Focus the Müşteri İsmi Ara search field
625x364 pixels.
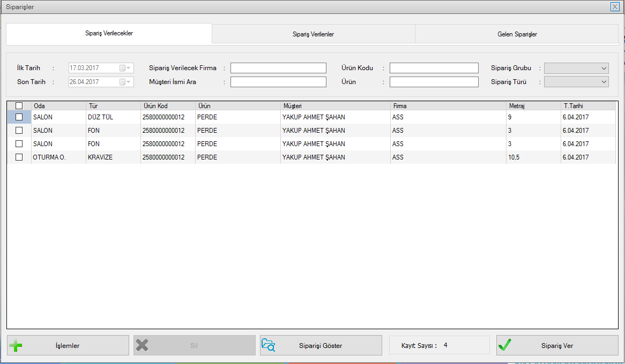click(x=278, y=82)
